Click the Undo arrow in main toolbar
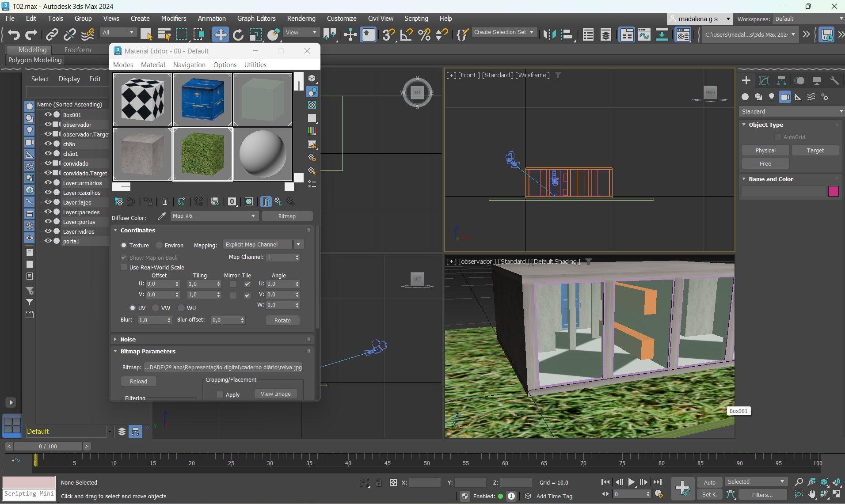 14,34
